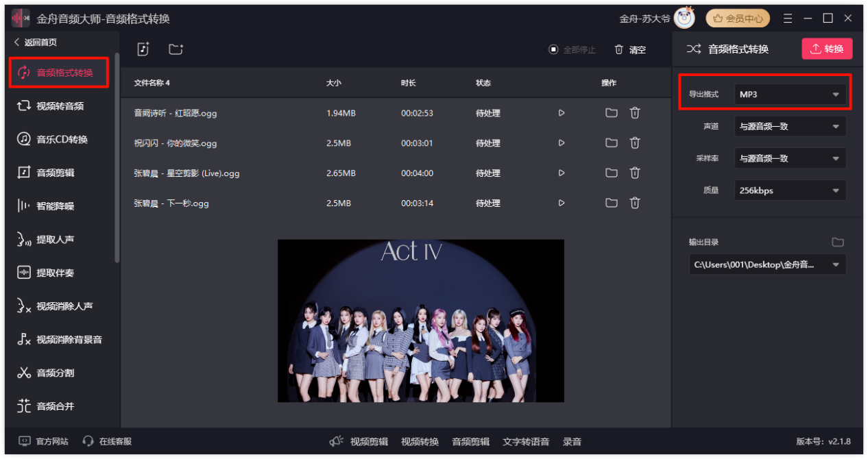
Task: Click the stop all (全部停止) button
Action: point(572,50)
